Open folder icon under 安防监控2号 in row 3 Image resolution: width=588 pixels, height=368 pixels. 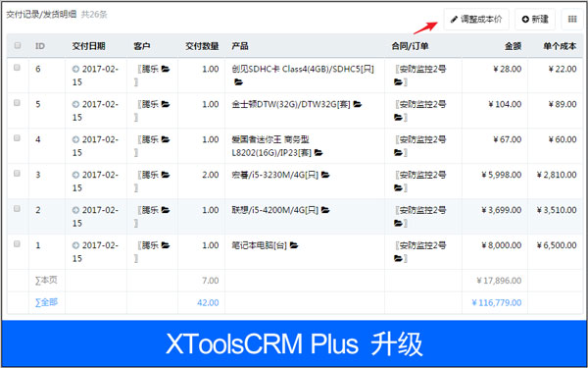398,187
